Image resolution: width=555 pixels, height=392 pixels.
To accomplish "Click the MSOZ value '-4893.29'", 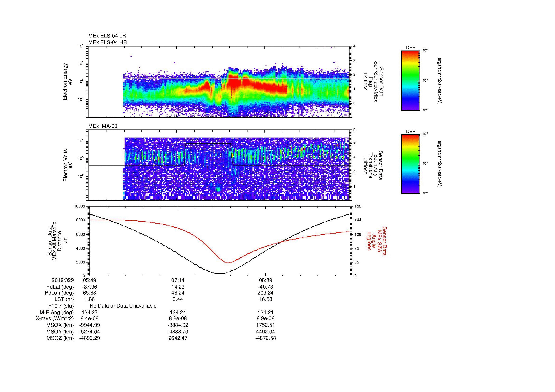I will coord(89,338).
